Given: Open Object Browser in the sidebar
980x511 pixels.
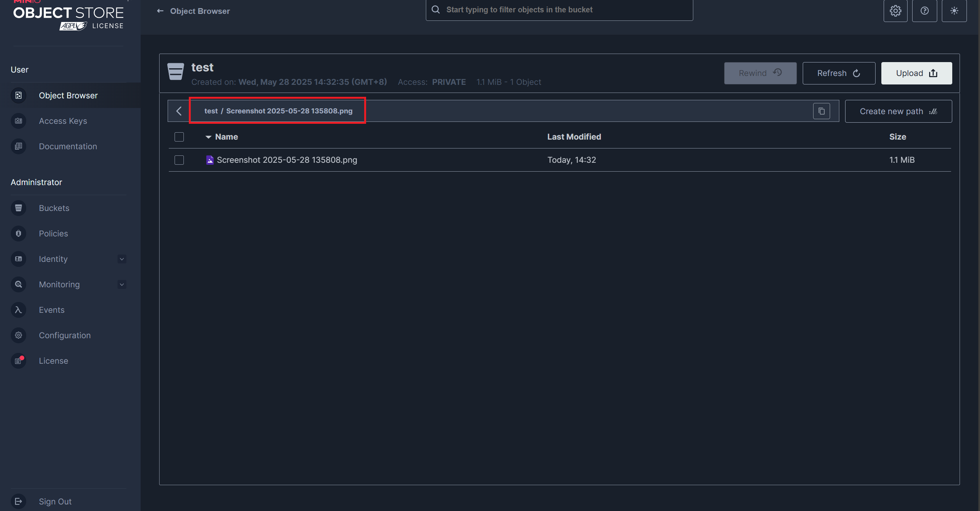Looking at the screenshot, I should click(x=68, y=95).
